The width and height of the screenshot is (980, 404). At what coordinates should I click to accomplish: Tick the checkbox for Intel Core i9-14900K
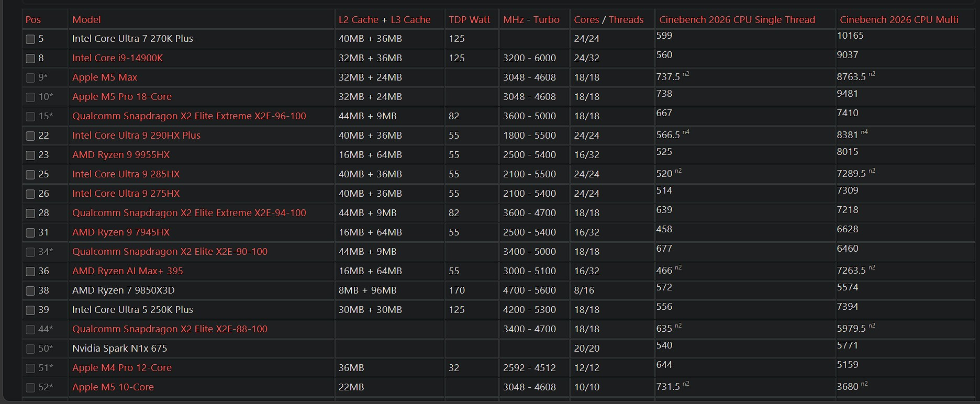pyautogui.click(x=30, y=59)
